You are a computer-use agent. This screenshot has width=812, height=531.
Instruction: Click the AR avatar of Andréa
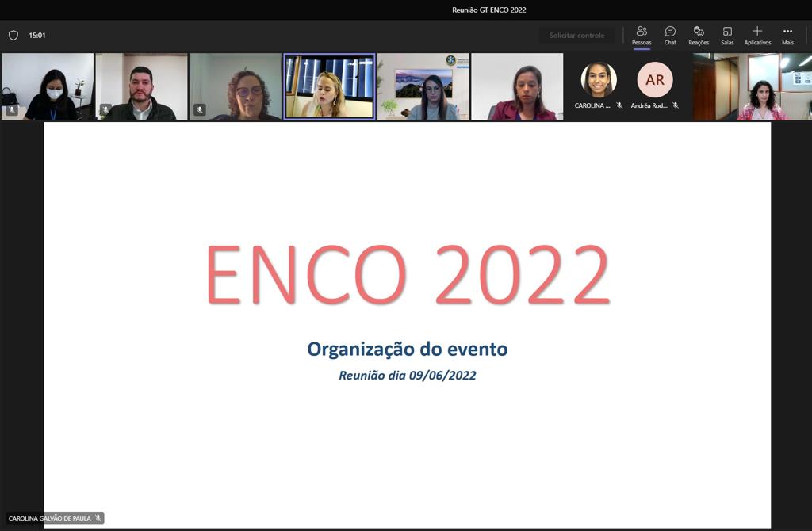(654, 80)
